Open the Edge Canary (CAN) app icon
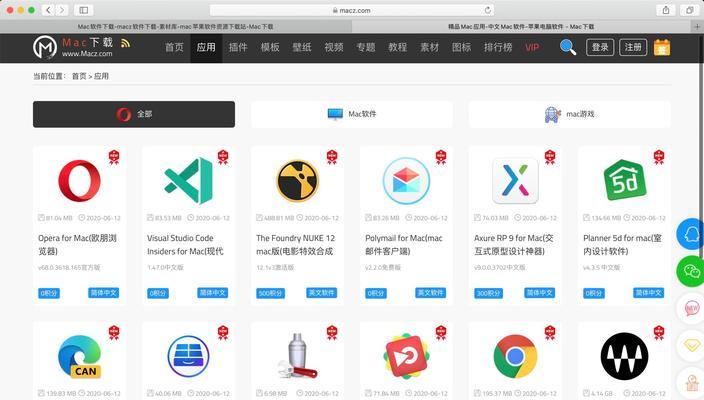Screen dimensions: 704x400 (x=79, y=356)
